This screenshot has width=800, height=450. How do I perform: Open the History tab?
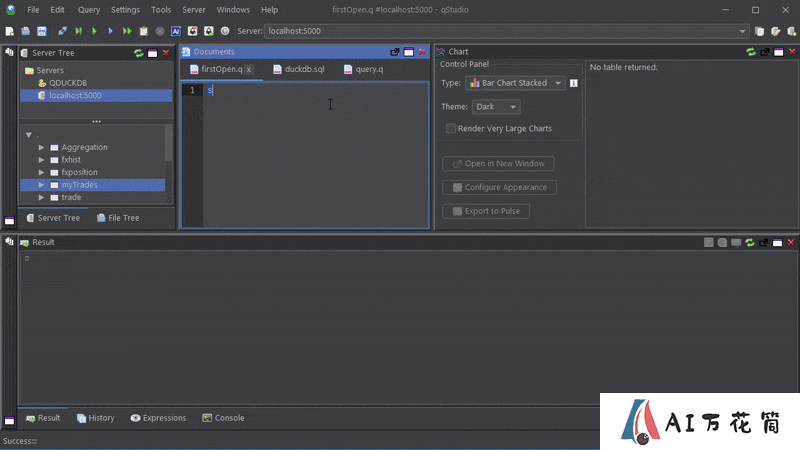[x=95, y=418]
